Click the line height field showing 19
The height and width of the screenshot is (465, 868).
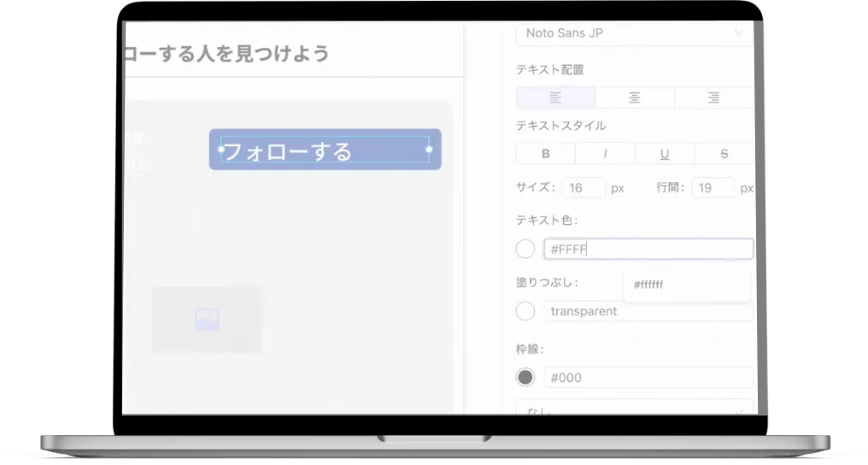click(x=713, y=188)
